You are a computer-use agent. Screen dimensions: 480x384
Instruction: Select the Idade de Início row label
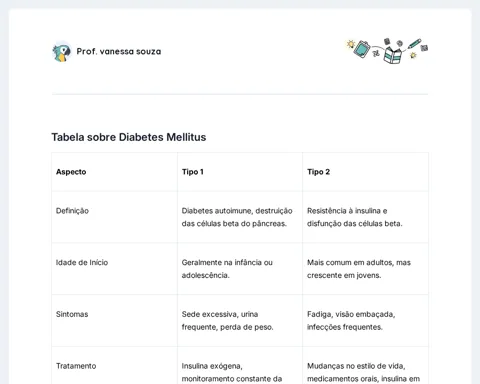(x=82, y=262)
